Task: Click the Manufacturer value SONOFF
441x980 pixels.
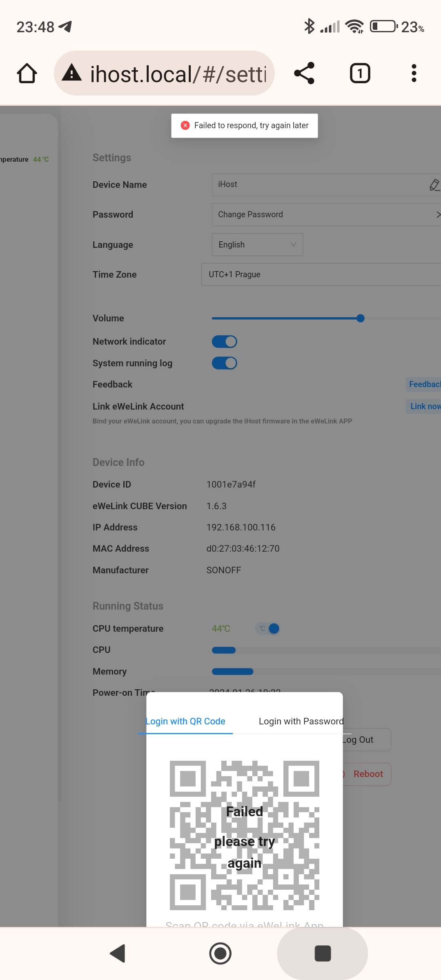Action: [x=224, y=570]
